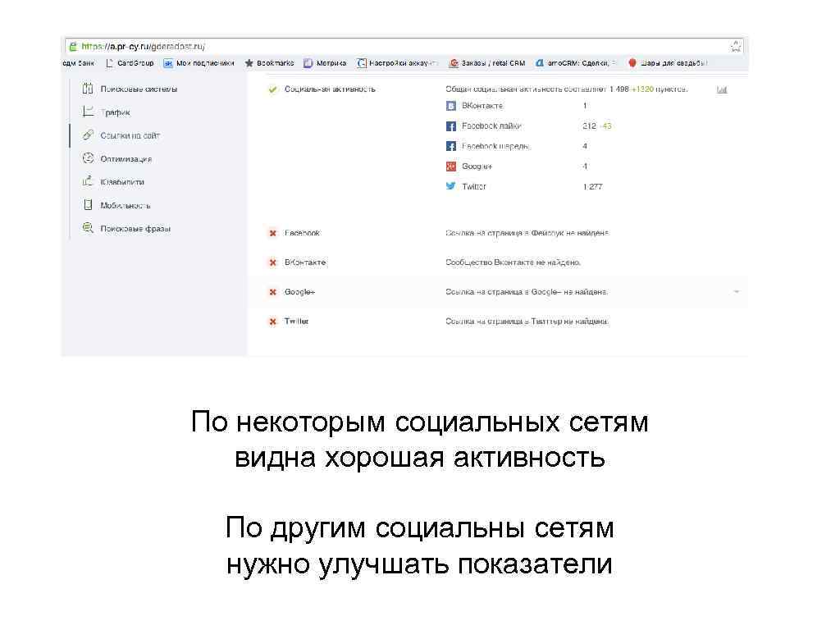Select the Оптимизация smiley icon
The image size is (840, 630).
click(x=89, y=158)
